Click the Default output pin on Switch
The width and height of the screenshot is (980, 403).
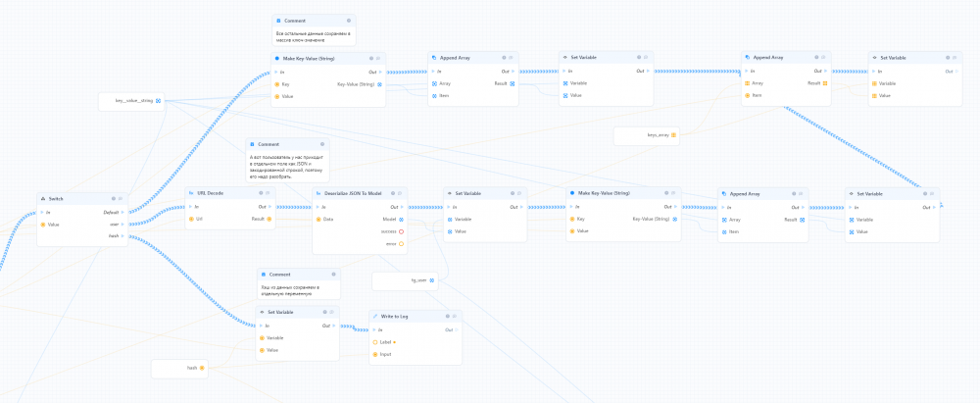coord(122,212)
